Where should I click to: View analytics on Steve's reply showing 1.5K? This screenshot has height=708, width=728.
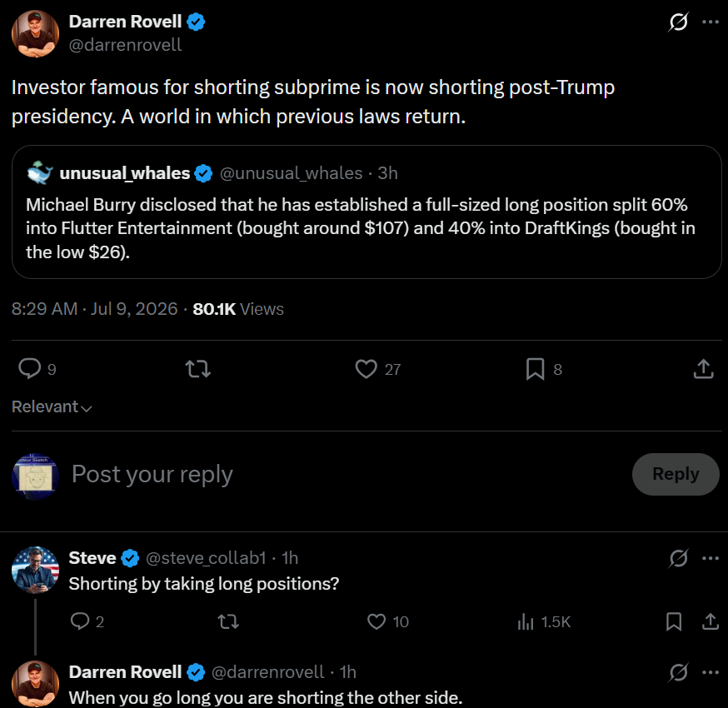(544, 621)
